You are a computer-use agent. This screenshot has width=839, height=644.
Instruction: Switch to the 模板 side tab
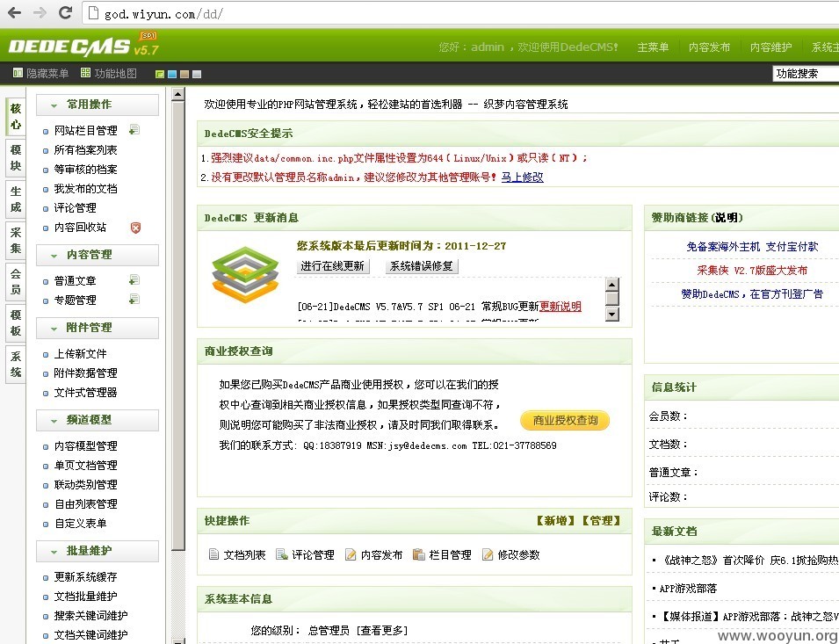point(16,322)
